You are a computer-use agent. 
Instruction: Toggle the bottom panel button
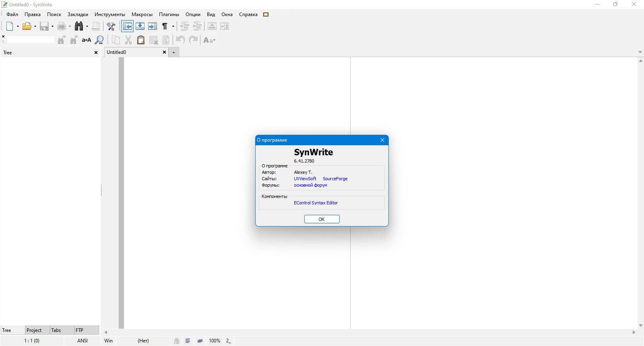click(x=140, y=26)
